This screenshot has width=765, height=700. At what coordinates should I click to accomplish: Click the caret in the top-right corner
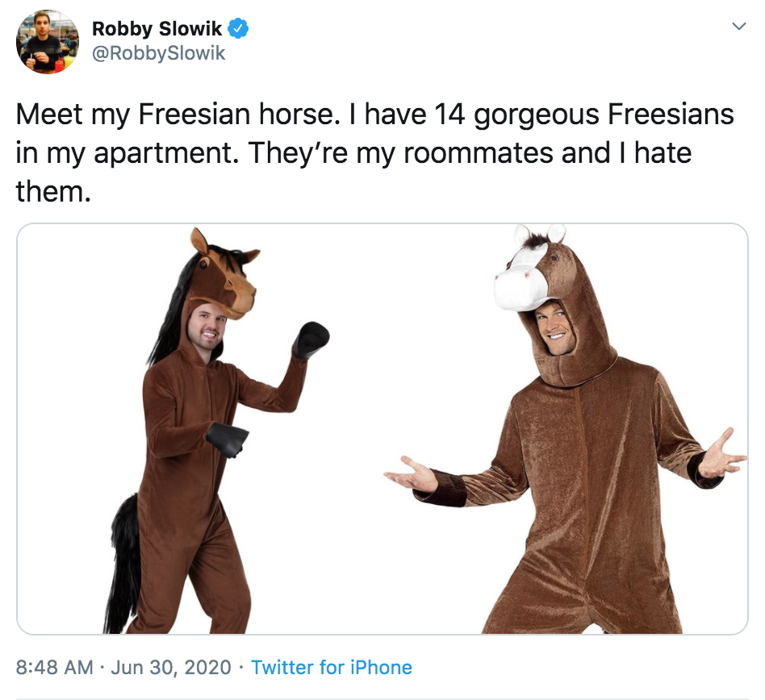pyautogui.click(x=739, y=24)
